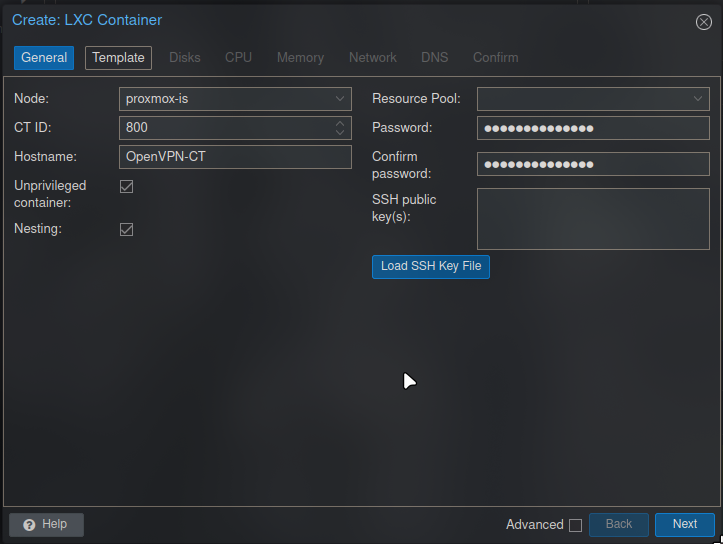Viewport: 723px width, 544px height.
Task: Open the Resource Pool dropdown
Action: (x=698, y=99)
